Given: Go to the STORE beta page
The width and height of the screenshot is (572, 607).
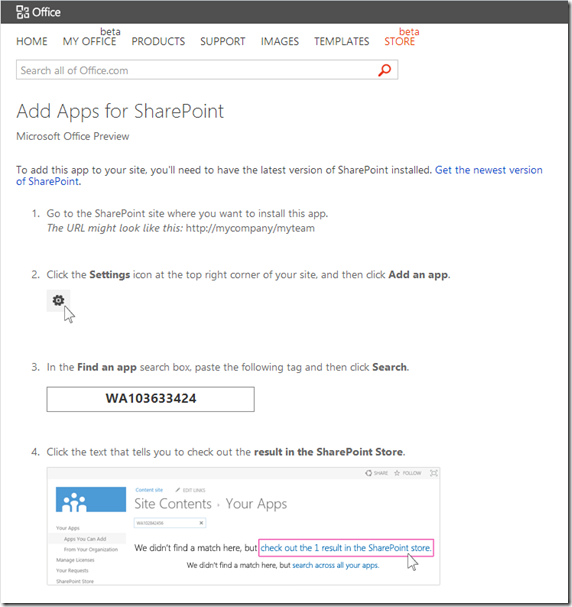Looking at the screenshot, I should [400, 41].
